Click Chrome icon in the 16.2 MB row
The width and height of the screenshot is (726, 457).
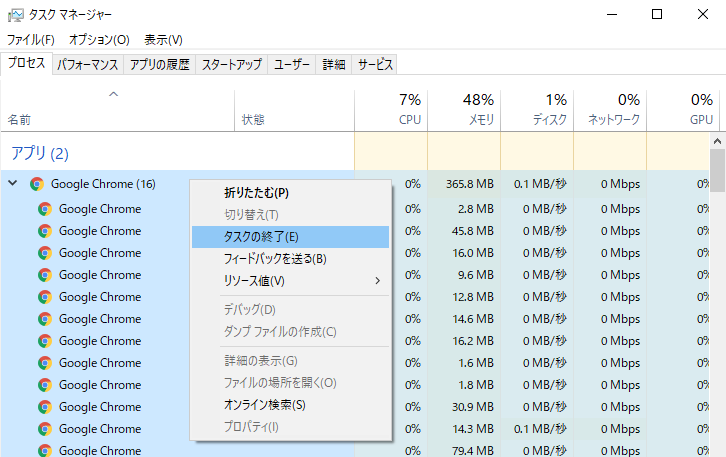pyautogui.click(x=45, y=341)
